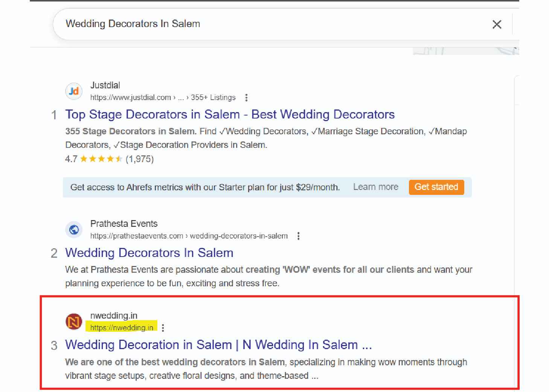This screenshot has width=549, height=392.
Task: Click the nwedding.in site logo icon
Action: pos(74,322)
